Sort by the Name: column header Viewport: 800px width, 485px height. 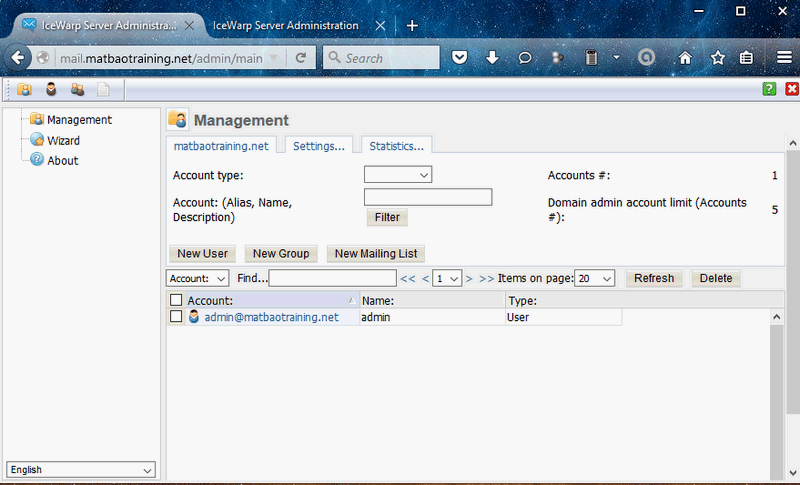433,300
